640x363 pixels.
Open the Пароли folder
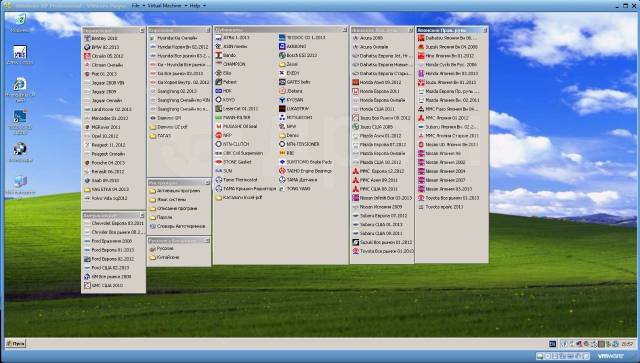pos(161,217)
